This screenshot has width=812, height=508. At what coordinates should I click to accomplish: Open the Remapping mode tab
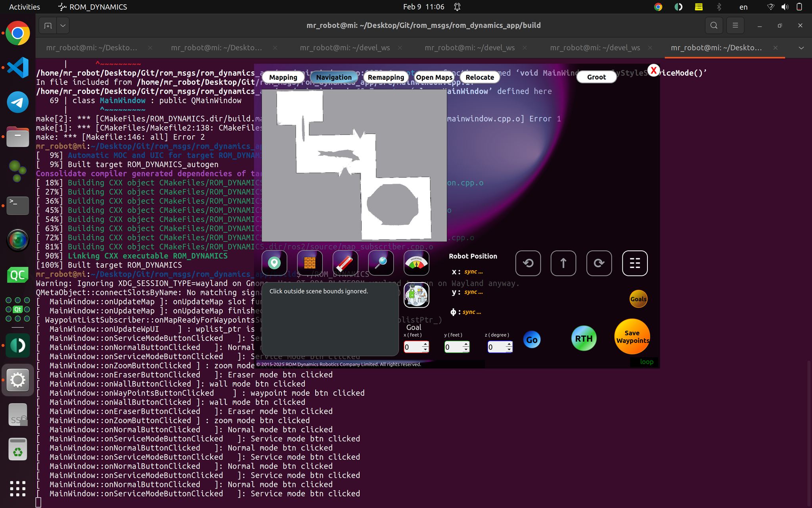385,77
